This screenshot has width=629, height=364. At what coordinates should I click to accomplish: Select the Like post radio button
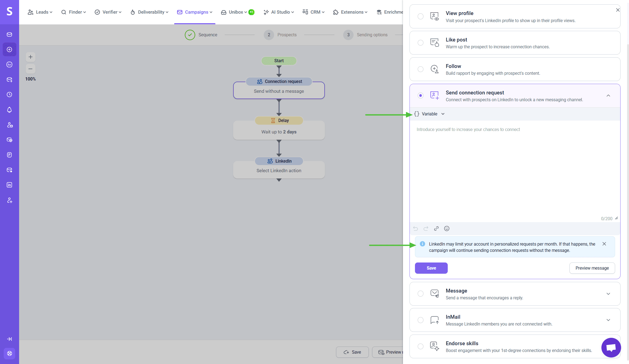420,43
